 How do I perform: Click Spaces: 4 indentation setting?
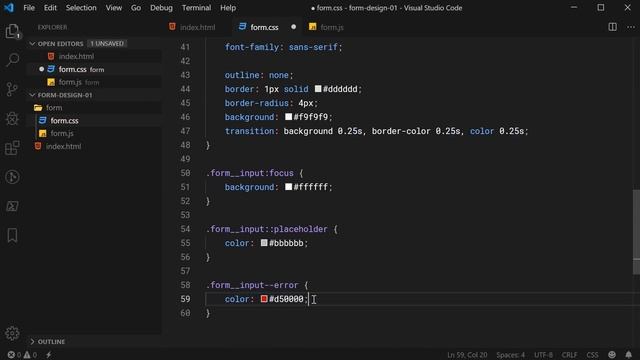pos(511,355)
